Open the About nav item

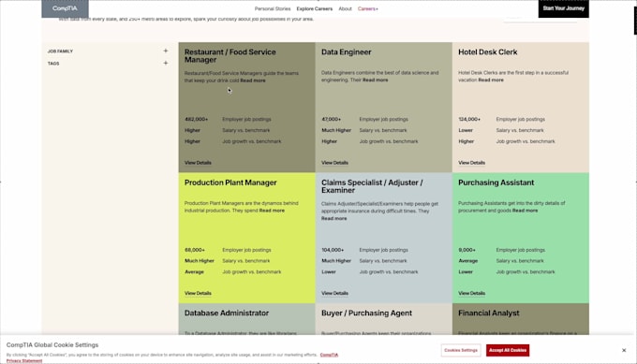345,8
